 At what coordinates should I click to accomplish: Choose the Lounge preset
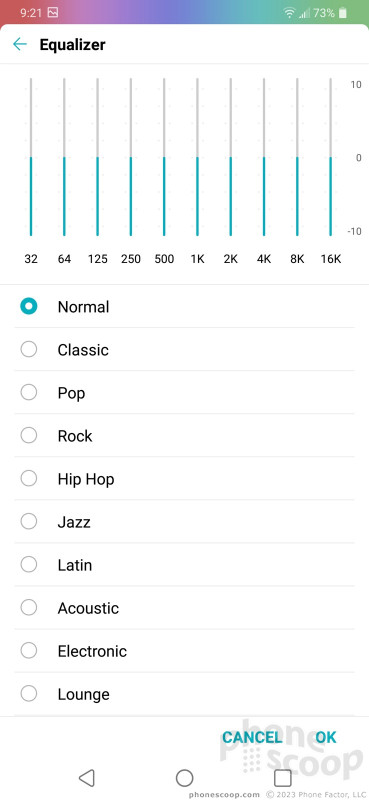click(x=184, y=694)
